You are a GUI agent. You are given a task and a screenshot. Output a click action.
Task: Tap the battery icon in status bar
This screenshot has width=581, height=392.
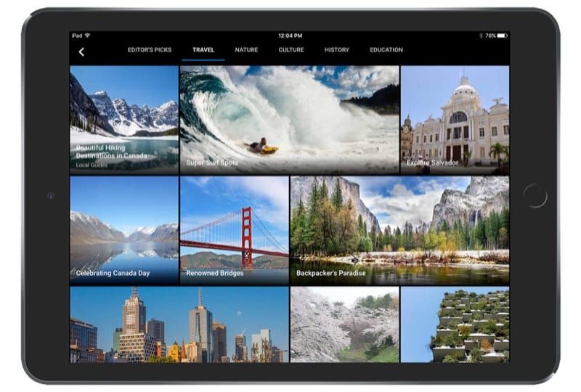tap(503, 35)
